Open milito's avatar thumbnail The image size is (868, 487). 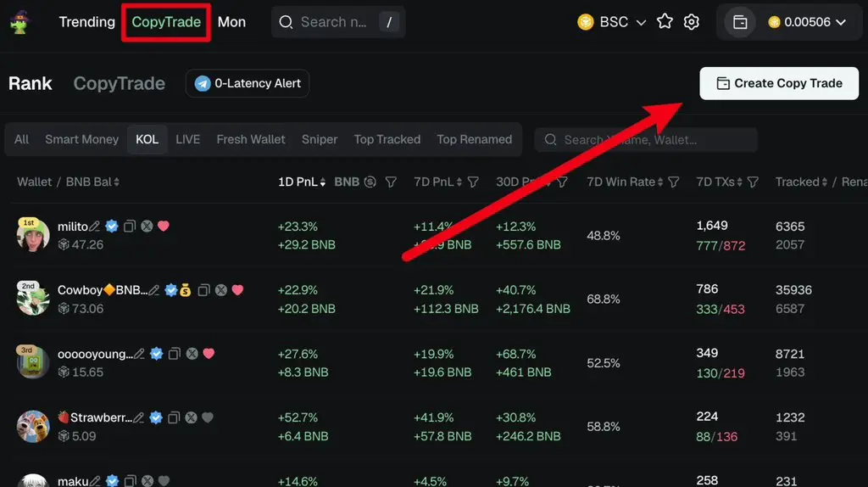coord(33,234)
